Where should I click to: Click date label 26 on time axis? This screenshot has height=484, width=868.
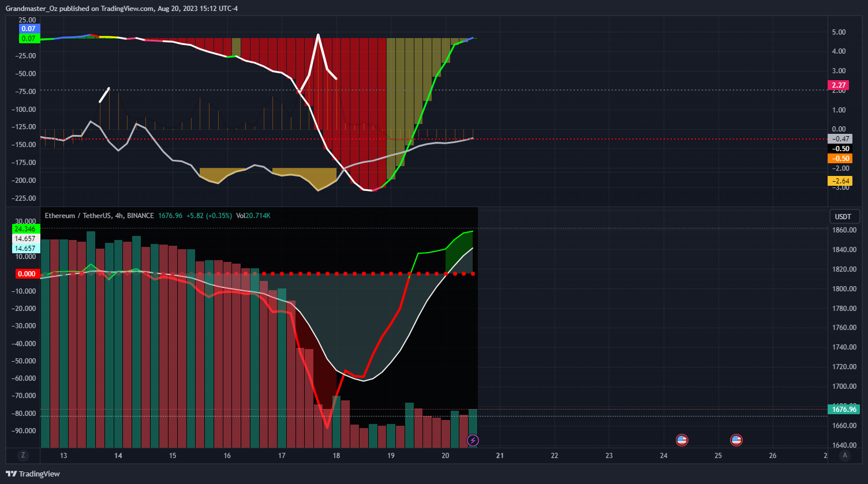[x=773, y=456]
